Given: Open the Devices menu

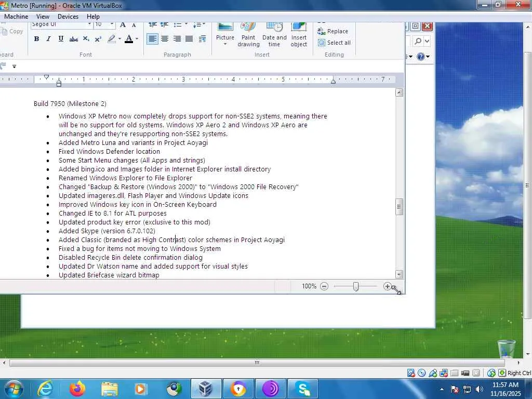Looking at the screenshot, I should (x=68, y=17).
